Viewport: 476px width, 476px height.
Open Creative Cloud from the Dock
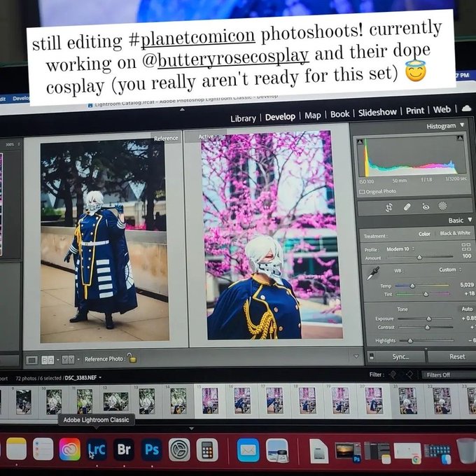[x=70, y=449]
